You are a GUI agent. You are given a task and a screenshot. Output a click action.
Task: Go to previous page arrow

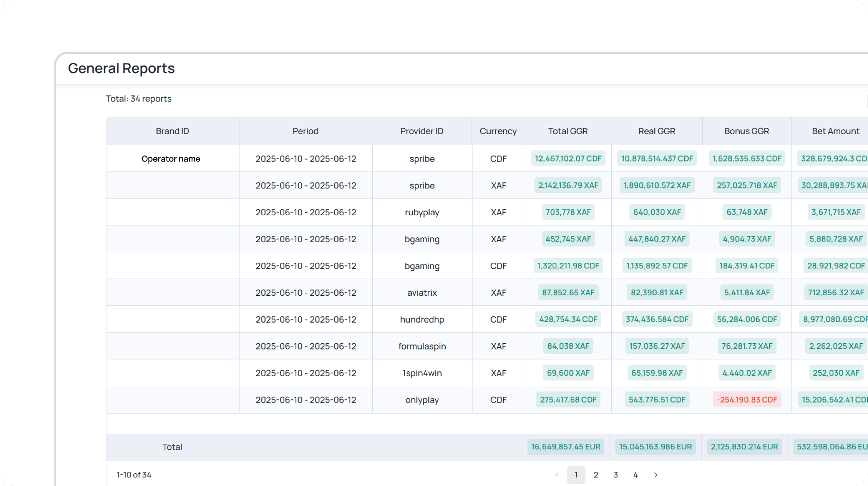557,475
